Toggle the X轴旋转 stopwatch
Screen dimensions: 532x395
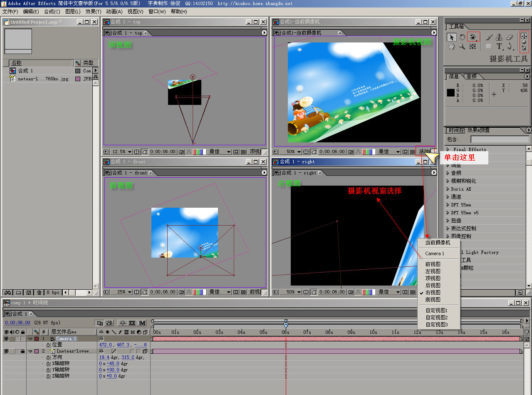[48, 363]
